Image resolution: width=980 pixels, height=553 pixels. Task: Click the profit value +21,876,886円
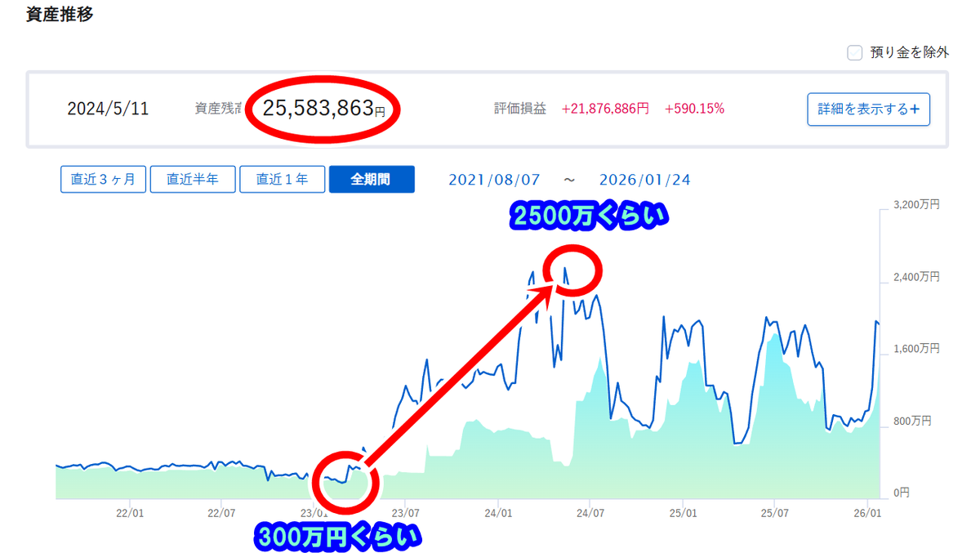[x=605, y=109]
